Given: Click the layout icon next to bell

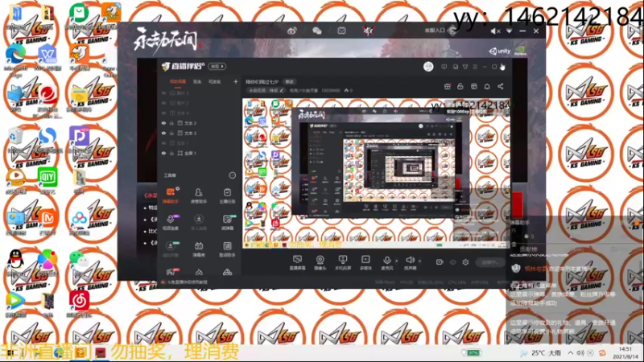Looking at the screenshot, I should (x=474, y=86).
